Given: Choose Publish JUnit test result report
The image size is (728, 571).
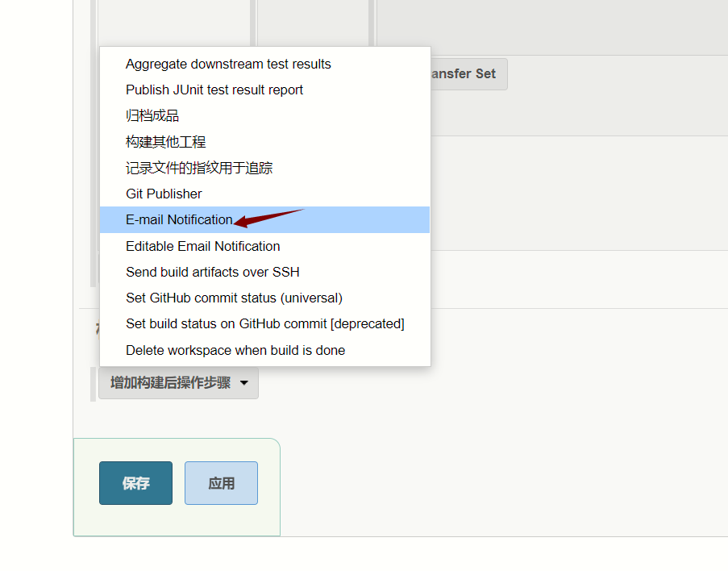Looking at the screenshot, I should pos(264,90).
